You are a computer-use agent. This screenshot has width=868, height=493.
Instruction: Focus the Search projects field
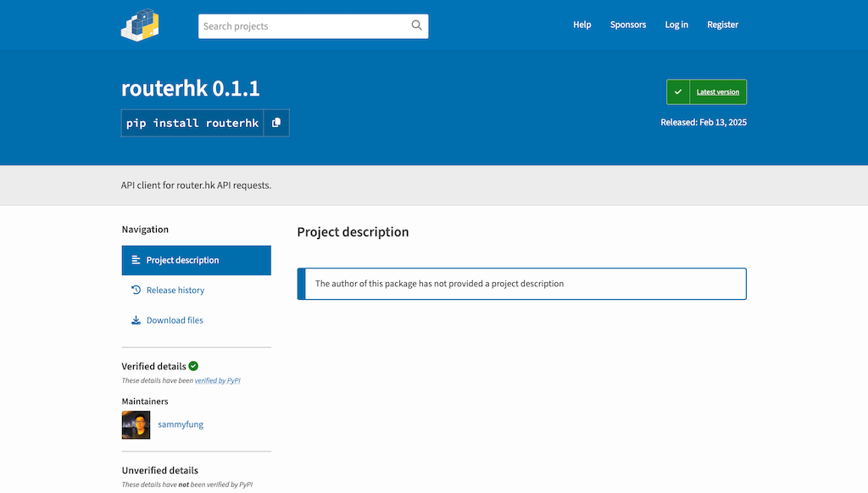coord(305,26)
